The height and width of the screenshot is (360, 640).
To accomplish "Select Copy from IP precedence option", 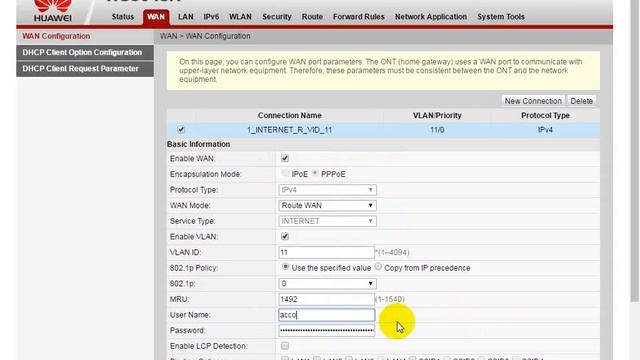I will tap(378, 267).
